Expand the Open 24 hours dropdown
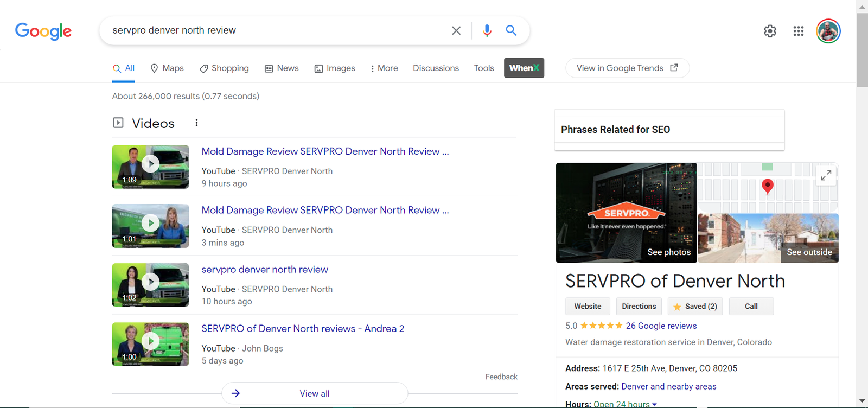 [625, 404]
